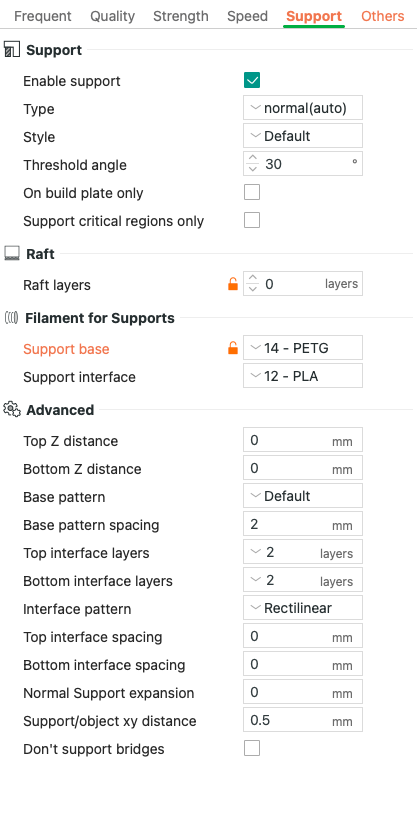Click the orange unlock icon beside Raft layers
Image resolution: width=417 pixels, height=831 pixels.
(233, 285)
